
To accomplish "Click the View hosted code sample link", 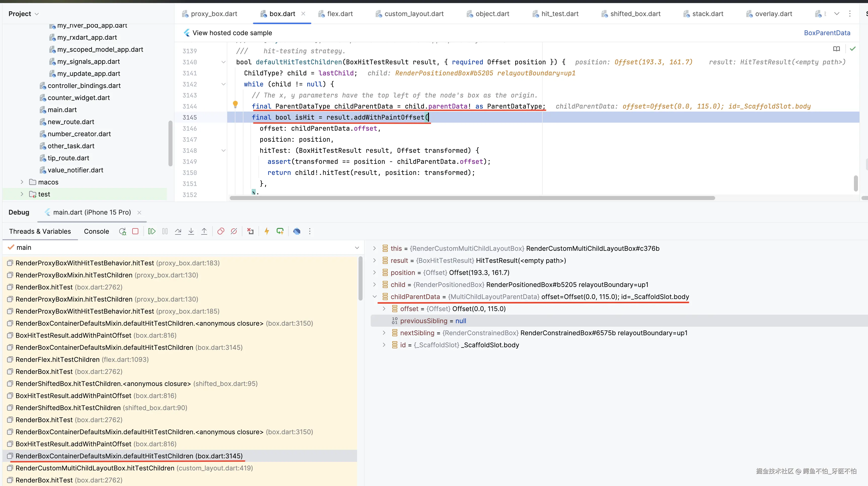I will 232,33.
